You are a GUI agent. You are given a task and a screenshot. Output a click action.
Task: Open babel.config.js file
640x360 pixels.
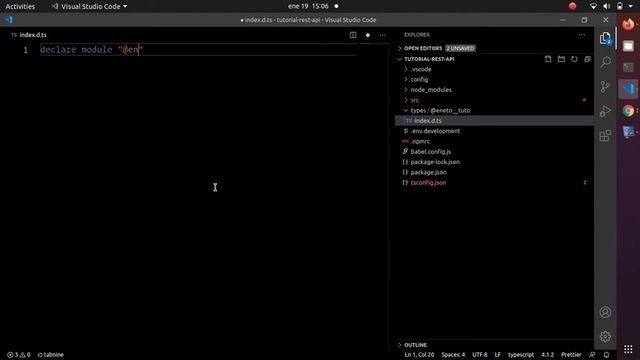pyautogui.click(x=431, y=152)
